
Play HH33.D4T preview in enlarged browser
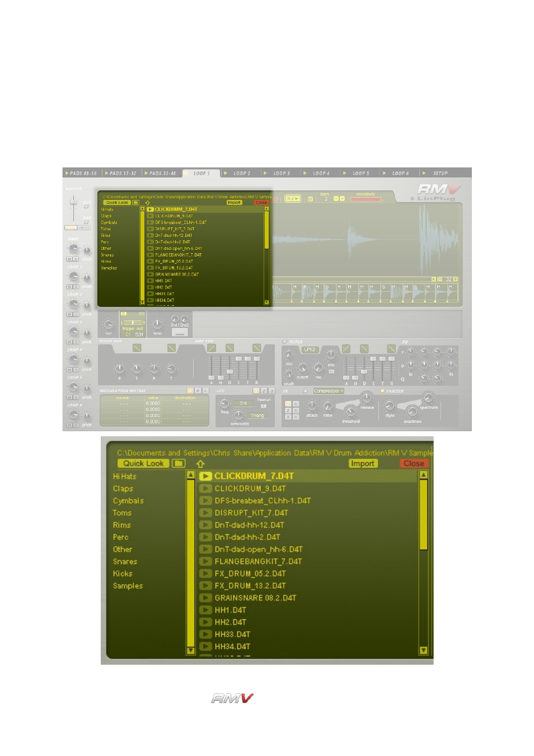click(205, 634)
